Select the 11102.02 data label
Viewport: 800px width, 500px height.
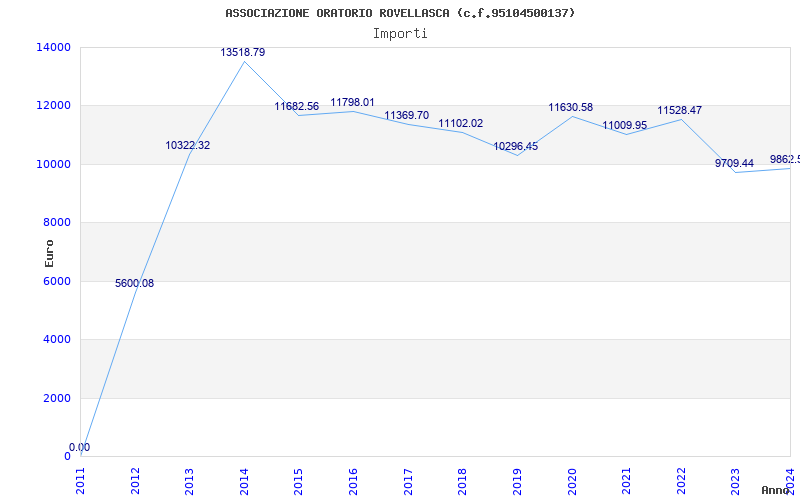(461, 123)
